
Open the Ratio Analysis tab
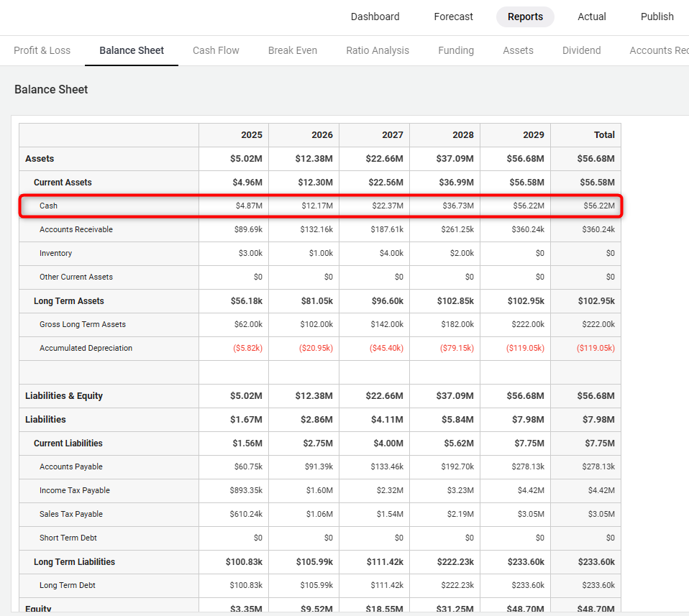[x=378, y=50]
